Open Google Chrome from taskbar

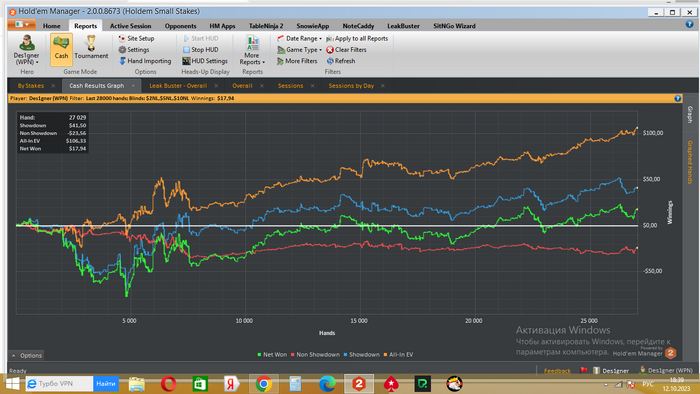click(264, 384)
